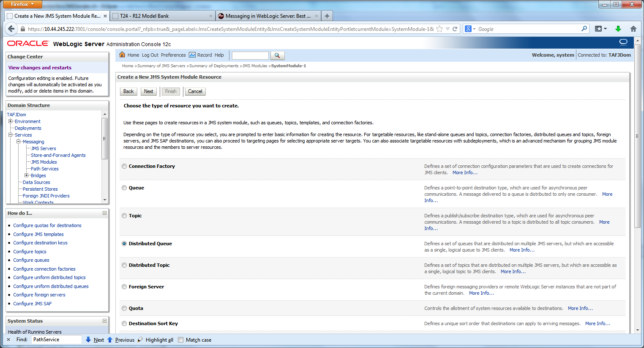Click the Domain Structure scroll up arrow
Screen dimensions: 644x348
pyautogui.click(x=105, y=114)
